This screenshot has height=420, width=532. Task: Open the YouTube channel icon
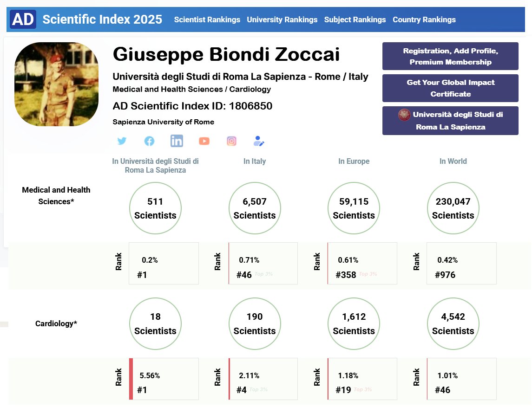204,141
